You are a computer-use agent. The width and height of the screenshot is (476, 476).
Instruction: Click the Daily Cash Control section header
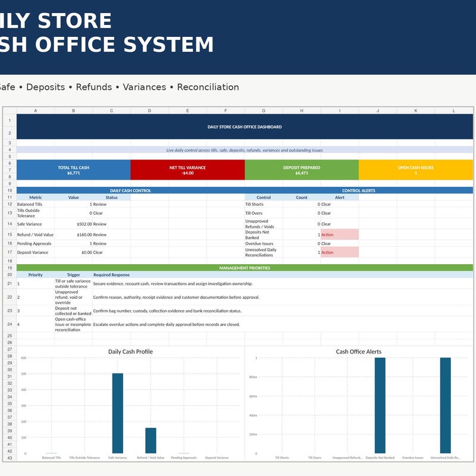tap(130, 190)
